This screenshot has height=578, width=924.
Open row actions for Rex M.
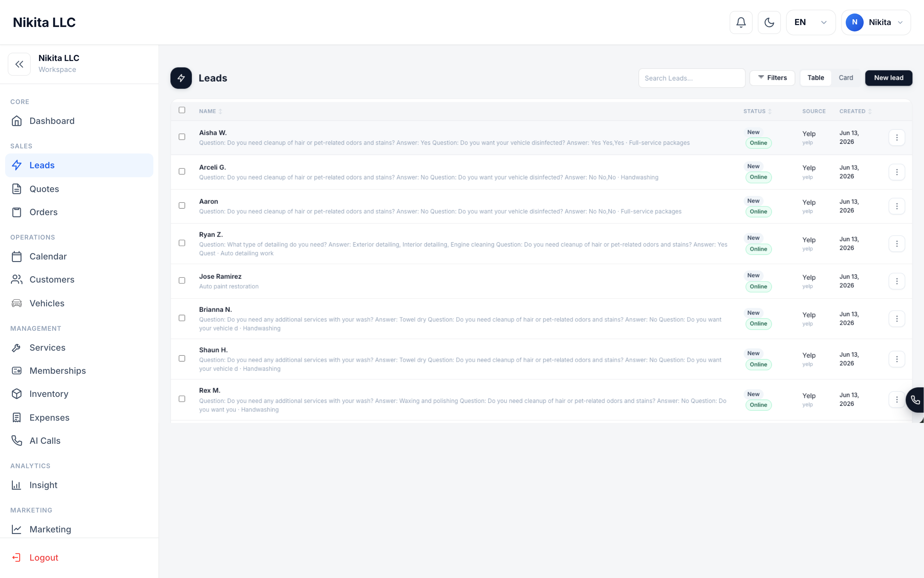pos(896,400)
